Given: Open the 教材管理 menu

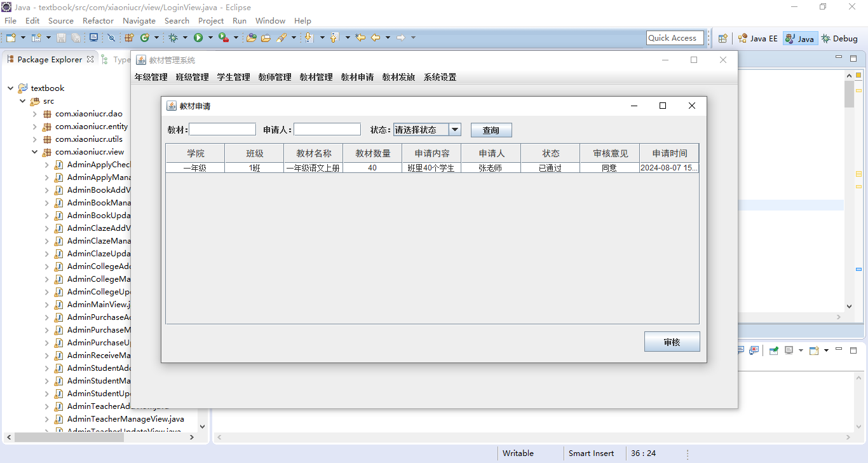Looking at the screenshot, I should point(316,78).
